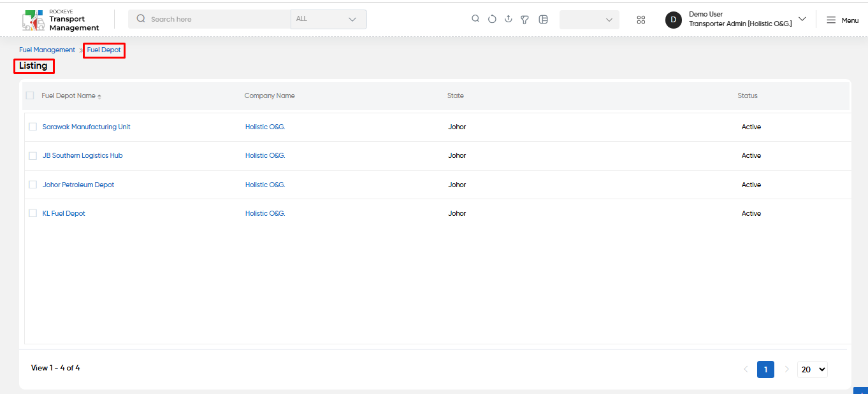The height and width of the screenshot is (394, 868).
Task: Tick the select-all checkbox in header
Action: point(30,95)
